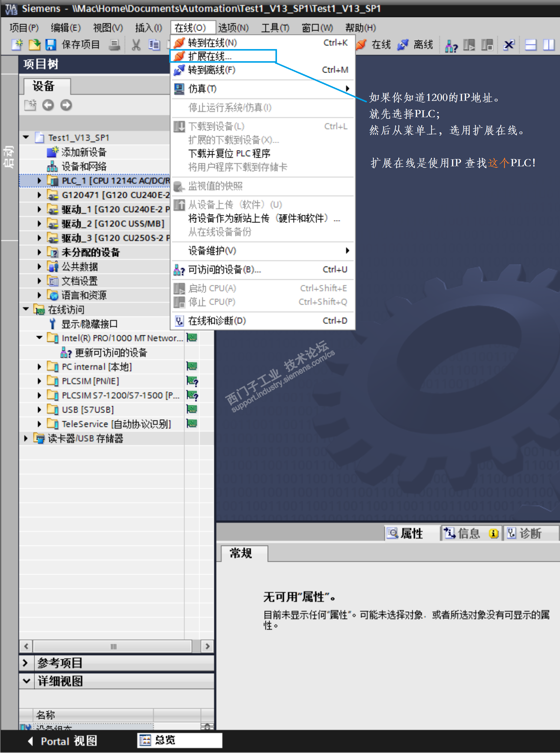Select 添加新设备 in project tree
Viewport: 560px width, 753px height.
point(84,152)
